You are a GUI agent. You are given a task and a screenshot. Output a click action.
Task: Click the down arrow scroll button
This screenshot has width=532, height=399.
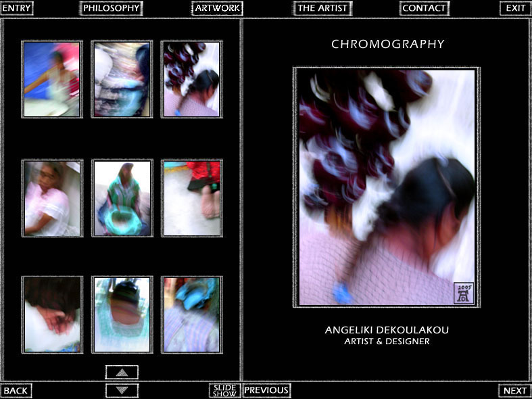tap(122, 390)
